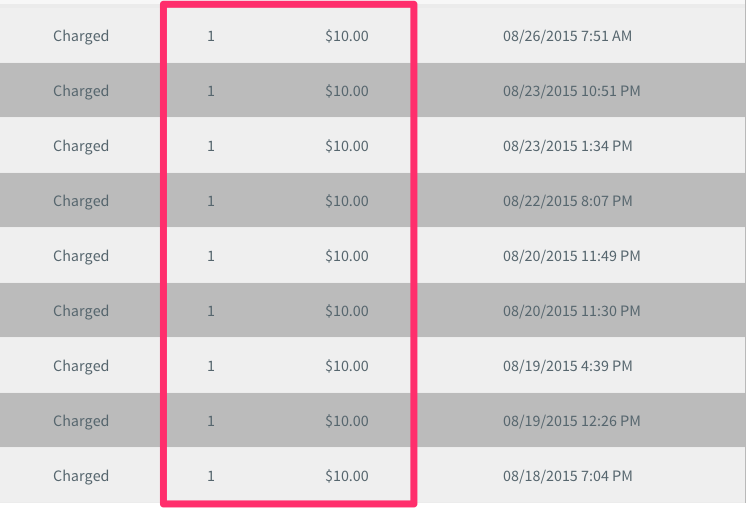The image size is (753, 508).
Task: Select the 08/22/2015 8:07 PM timestamp
Action: (568, 201)
